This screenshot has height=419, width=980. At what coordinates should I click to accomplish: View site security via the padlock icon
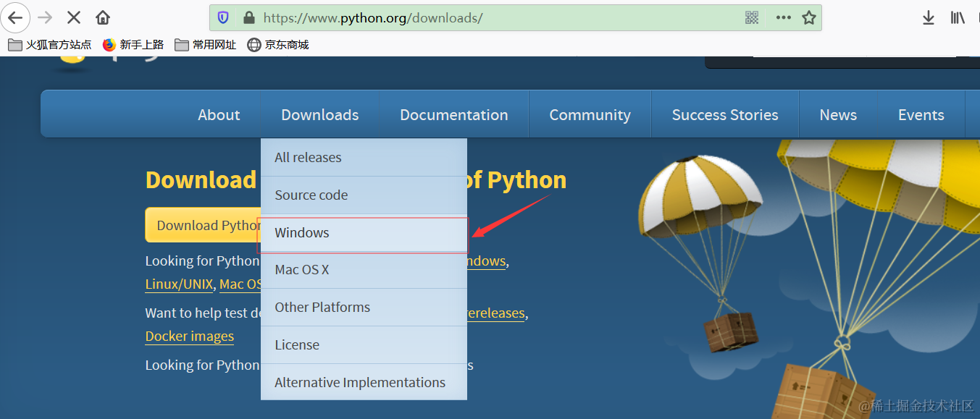[x=248, y=17]
